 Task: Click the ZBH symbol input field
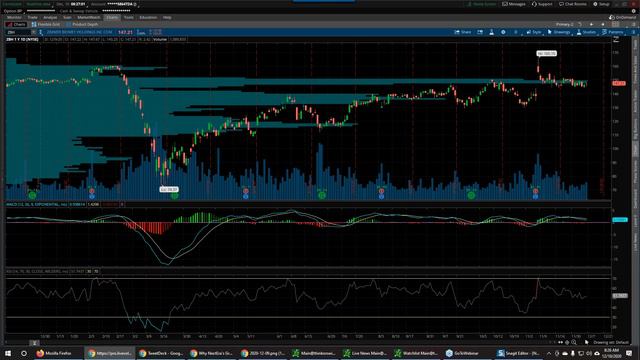[x=18, y=32]
